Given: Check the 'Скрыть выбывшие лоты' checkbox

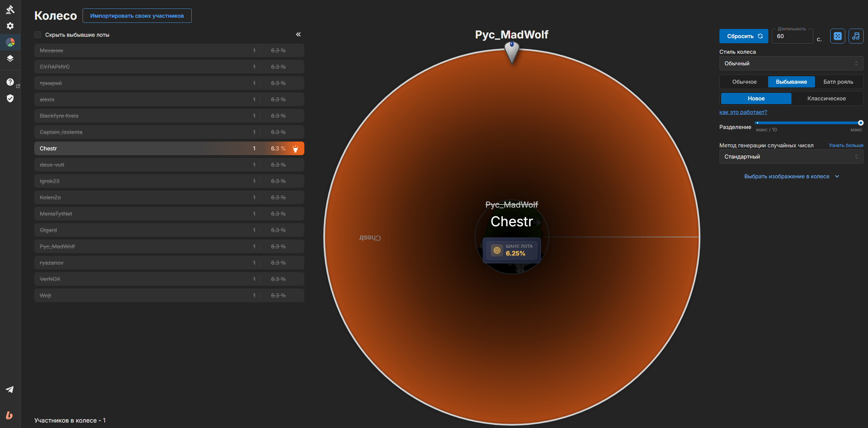Looking at the screenshot, I should 38,35.
